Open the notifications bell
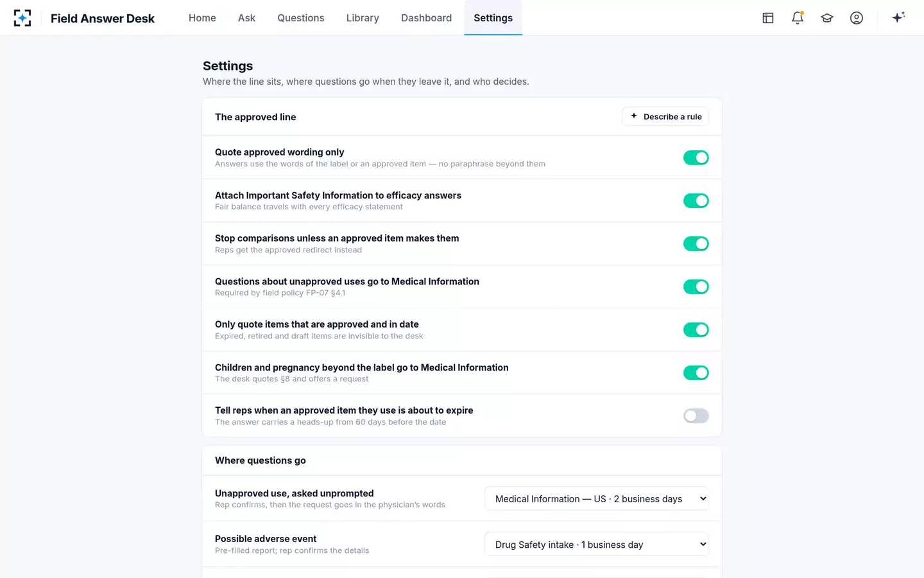The height and width of the screenshot is (578, 924). pyautogui.click(x=798, y=18)
